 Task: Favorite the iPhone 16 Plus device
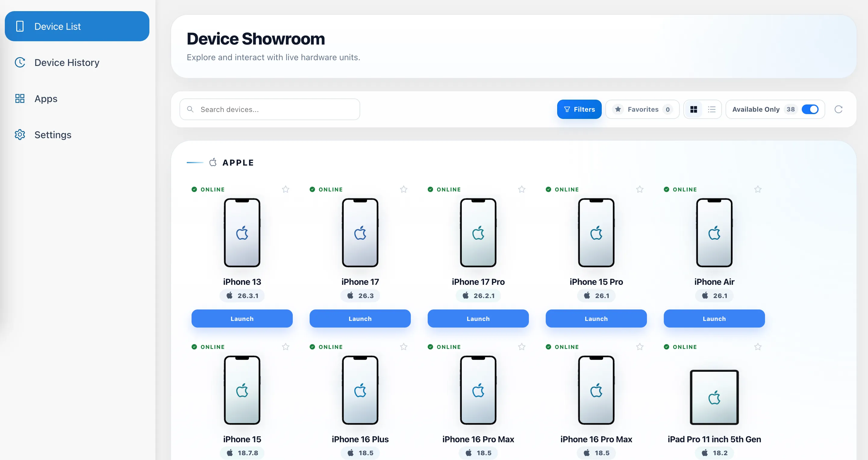(x=404, y=347)
